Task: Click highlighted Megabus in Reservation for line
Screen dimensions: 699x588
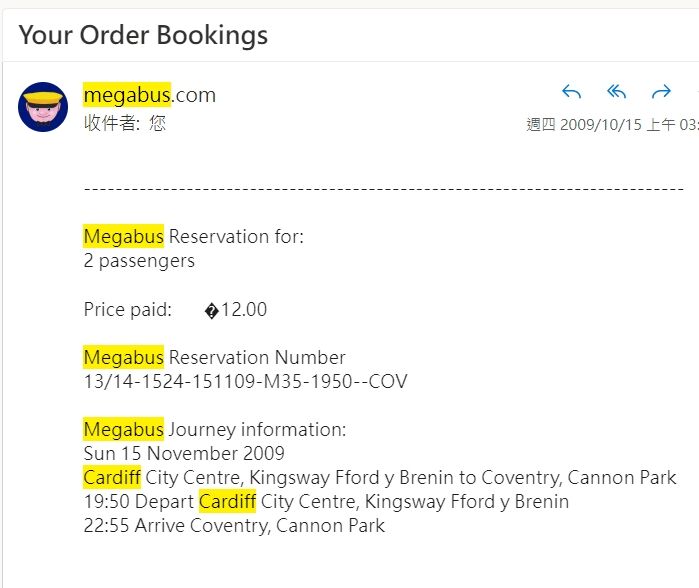Action: point(123,236)
